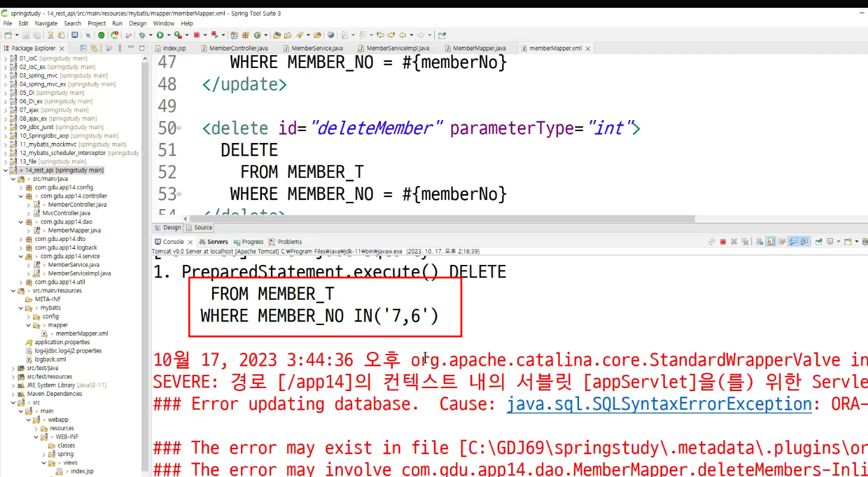Click Remove All Terminated Launches icon
Viewport: 868px width, 477px height.
tap(745, 242)
